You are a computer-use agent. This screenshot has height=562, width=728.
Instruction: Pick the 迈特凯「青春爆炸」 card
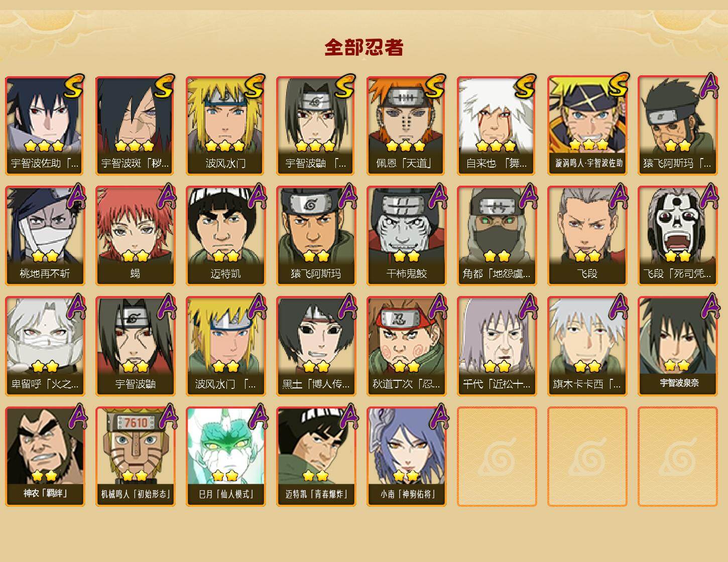316,457
